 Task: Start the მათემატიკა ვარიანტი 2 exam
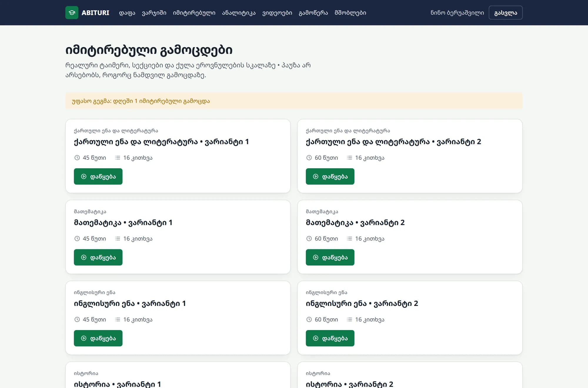(x=330, y=257)
